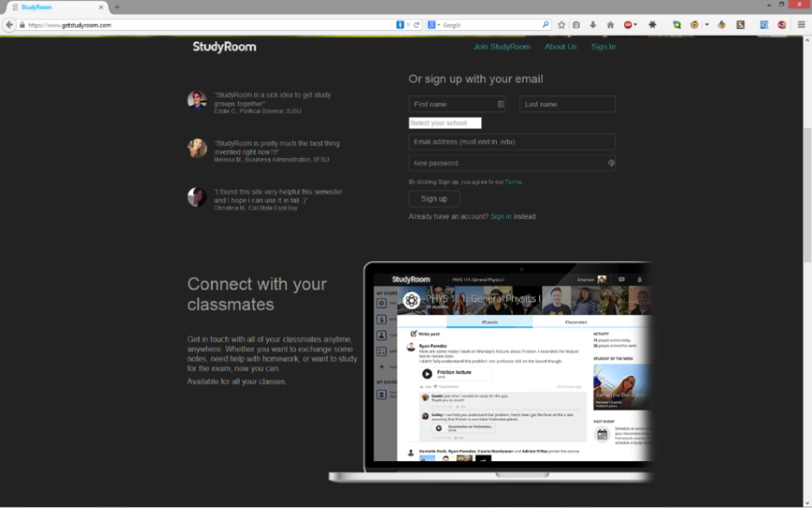The height and width of the screenshot is (508, 812).
Task: Click the laptop screenshot Friction lecture play button
Action: coord(427,373)
